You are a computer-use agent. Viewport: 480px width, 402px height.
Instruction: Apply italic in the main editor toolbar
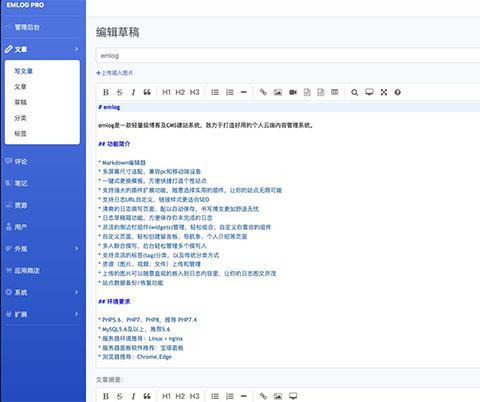coord(133,92)
